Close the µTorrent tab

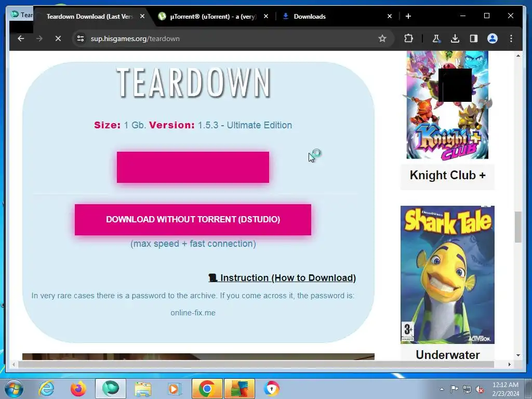pyautogui.click(x=266, y=16)
